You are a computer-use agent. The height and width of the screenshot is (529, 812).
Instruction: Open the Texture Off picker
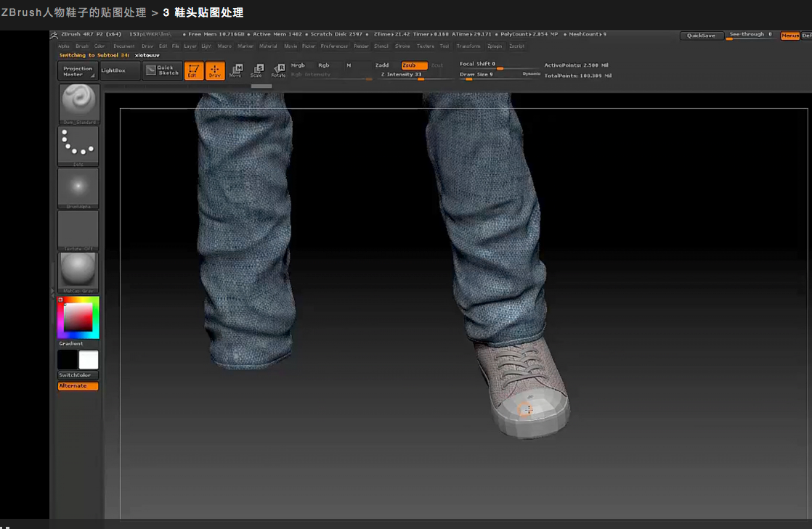click(78, 230)
